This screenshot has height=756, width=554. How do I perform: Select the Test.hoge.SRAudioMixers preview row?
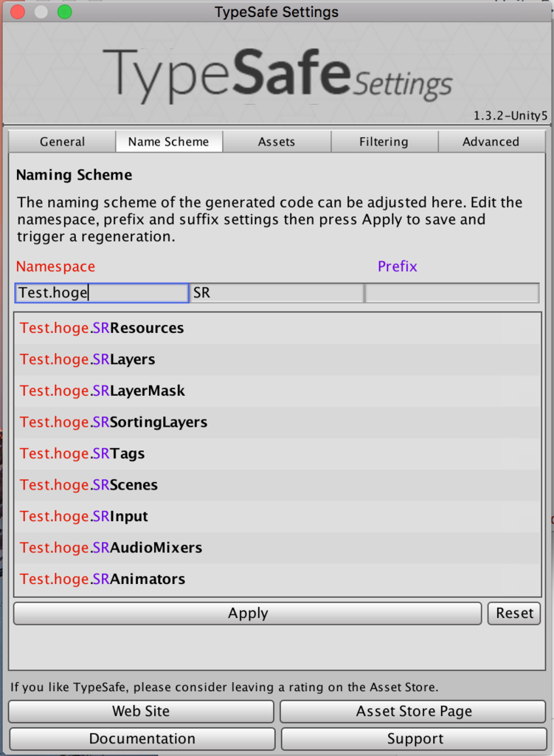[x=277, y=547]
